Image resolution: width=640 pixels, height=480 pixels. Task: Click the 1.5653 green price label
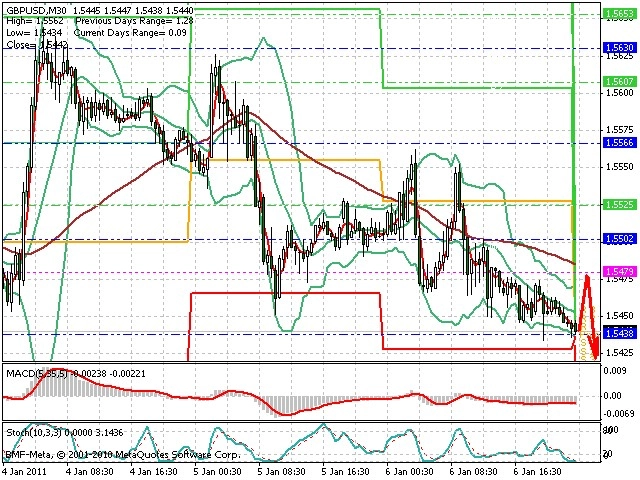(x=619, y=15)
